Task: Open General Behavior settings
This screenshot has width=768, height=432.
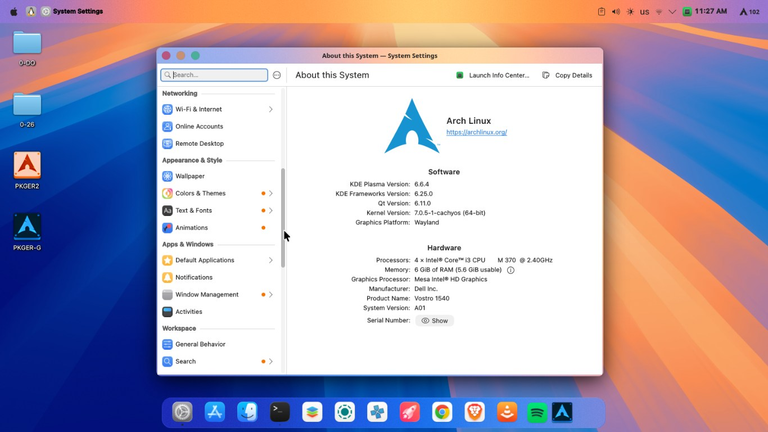Action: tap(218, 344)
